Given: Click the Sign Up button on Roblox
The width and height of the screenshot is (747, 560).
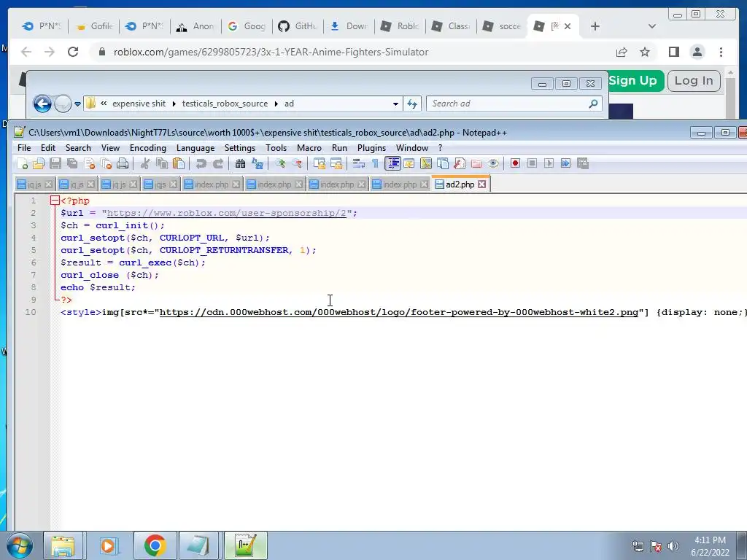Looking at the screenshot, I should [x=632, y=80].
